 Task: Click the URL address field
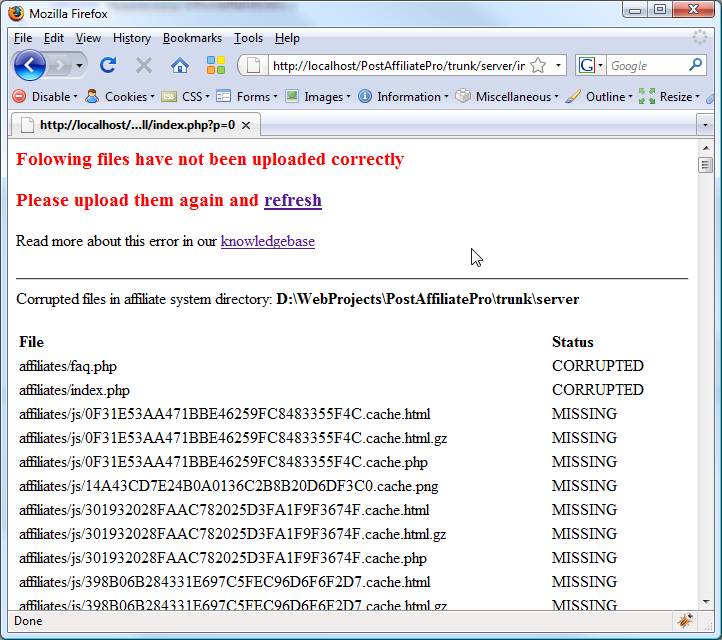398,65
